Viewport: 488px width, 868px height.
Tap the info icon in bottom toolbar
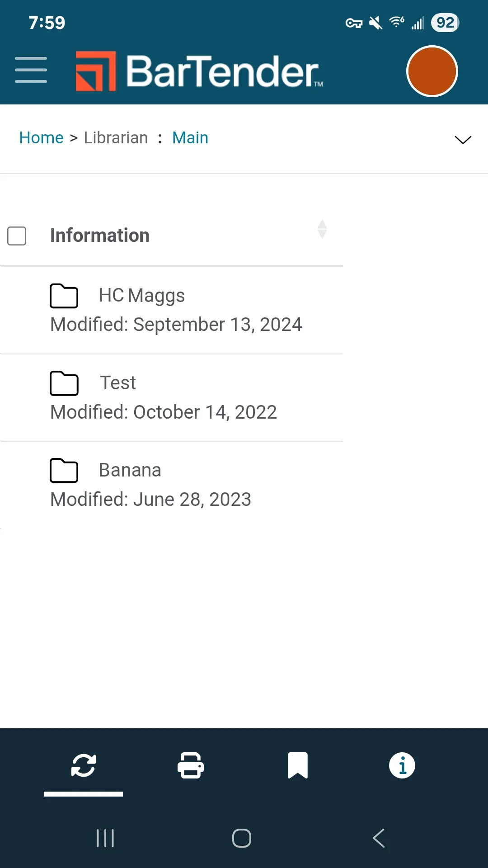tap(402, 765)
